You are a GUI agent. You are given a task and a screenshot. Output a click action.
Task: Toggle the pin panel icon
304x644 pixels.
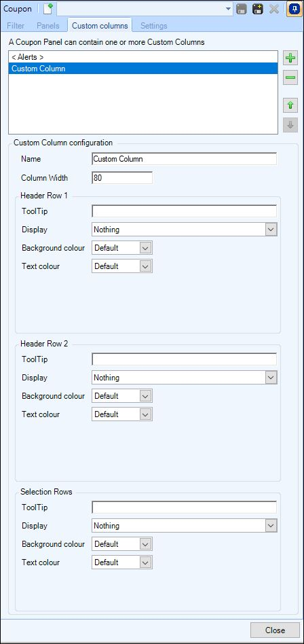[293, 9]
